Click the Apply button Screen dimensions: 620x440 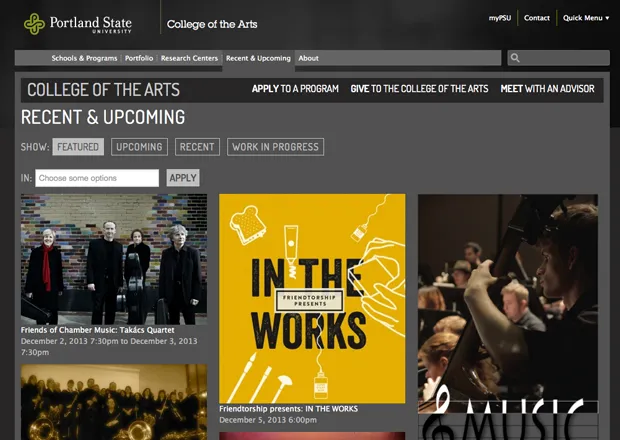(x=183, y=178)
